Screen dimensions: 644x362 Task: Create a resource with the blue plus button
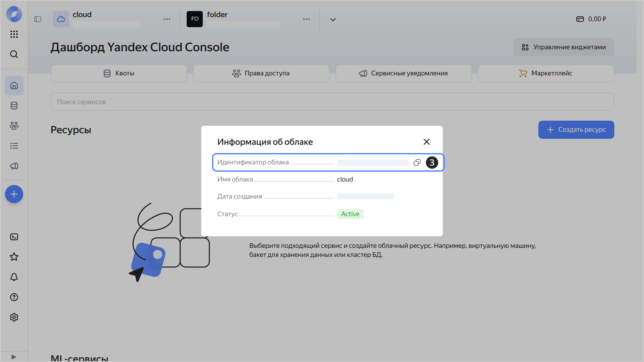[14, 194]
